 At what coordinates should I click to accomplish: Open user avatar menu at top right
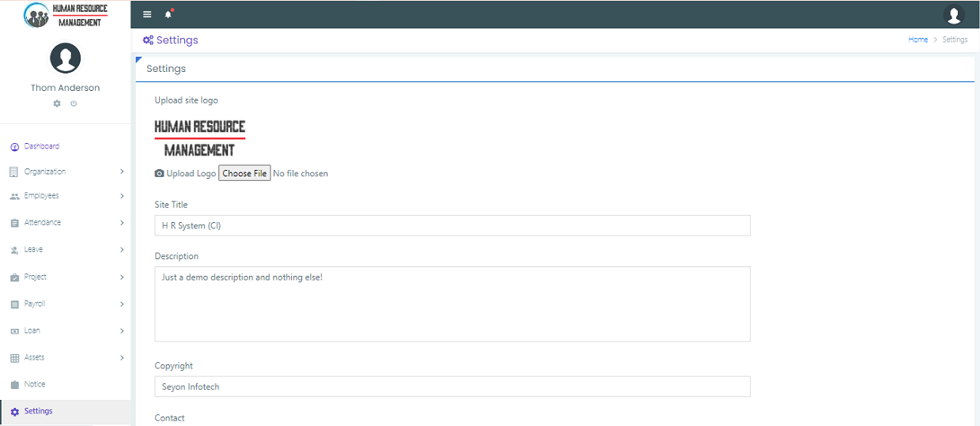coord(954,15)
